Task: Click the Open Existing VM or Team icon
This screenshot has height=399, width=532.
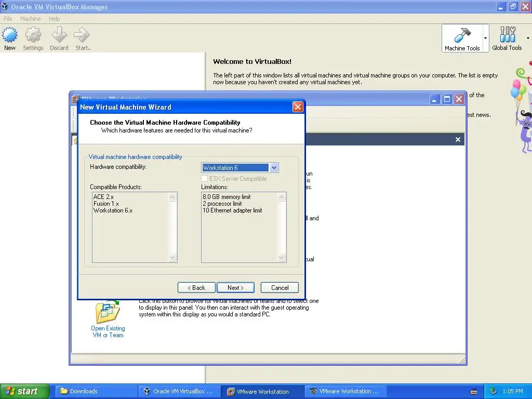Action: (x=108, y=312)
